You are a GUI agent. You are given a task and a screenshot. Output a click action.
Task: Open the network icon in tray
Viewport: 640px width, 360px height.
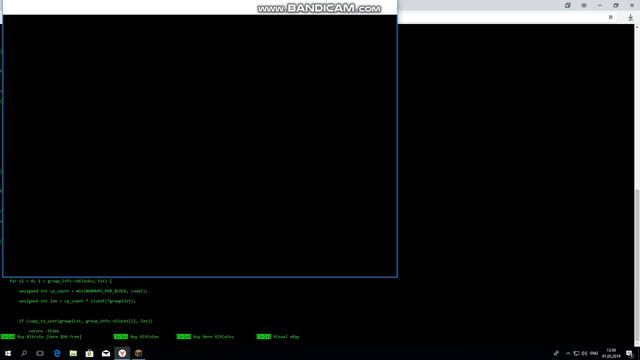point(576,353)
